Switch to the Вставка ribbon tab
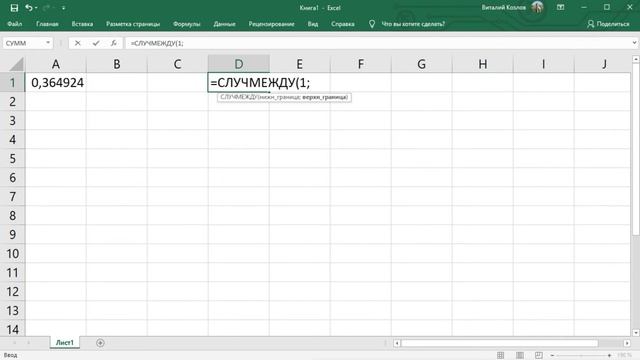The width and height of the screenshot is (640, 360). point(82,24)
